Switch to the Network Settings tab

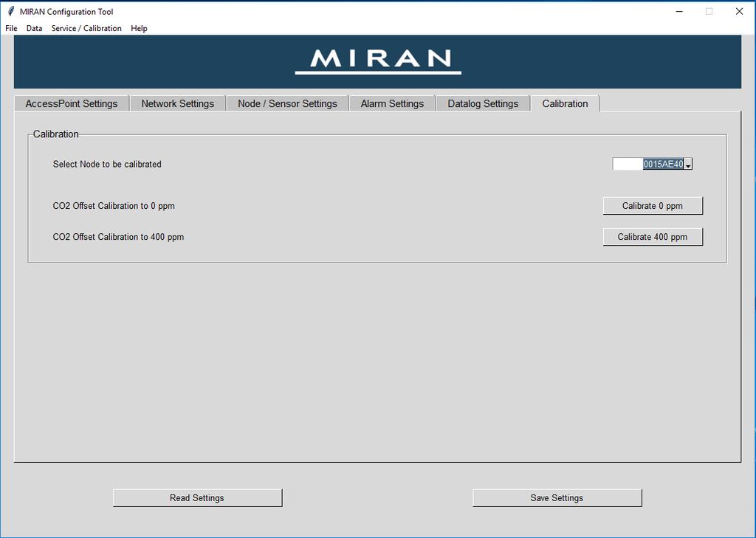177,103
